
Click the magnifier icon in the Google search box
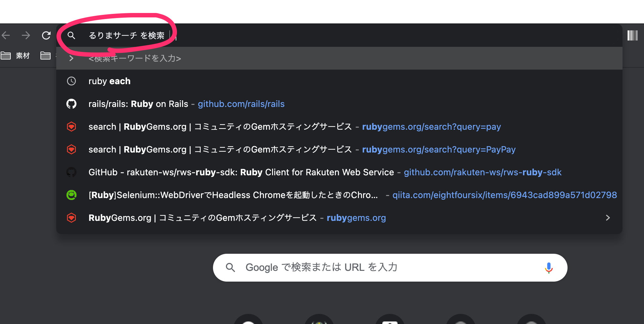pos(230,268)
